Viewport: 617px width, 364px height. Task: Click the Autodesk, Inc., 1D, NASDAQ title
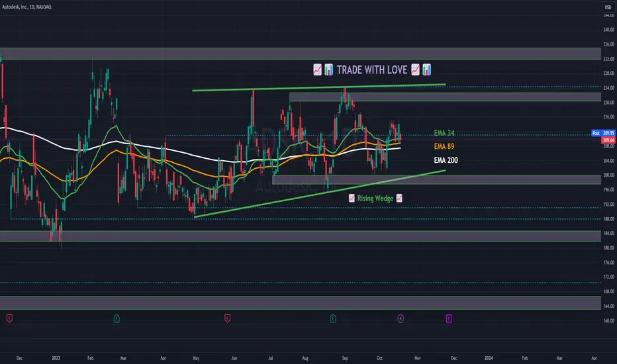(x=26, y=7)
